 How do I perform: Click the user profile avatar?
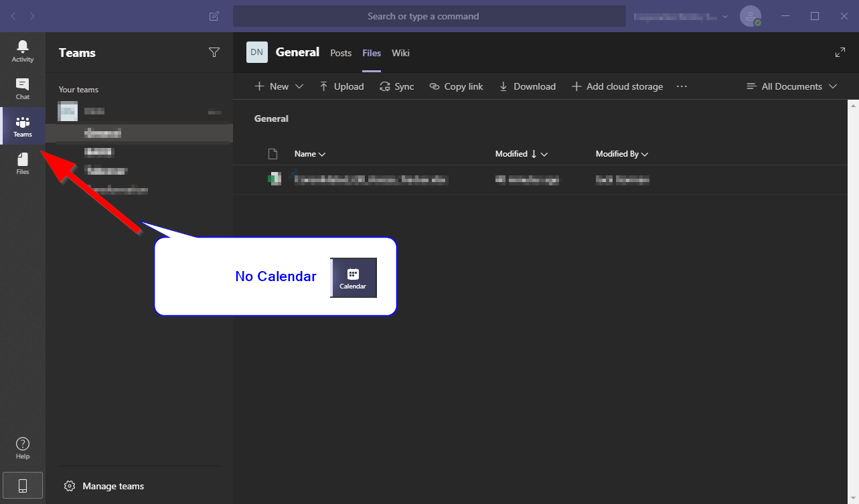click(x=751, y=16)
